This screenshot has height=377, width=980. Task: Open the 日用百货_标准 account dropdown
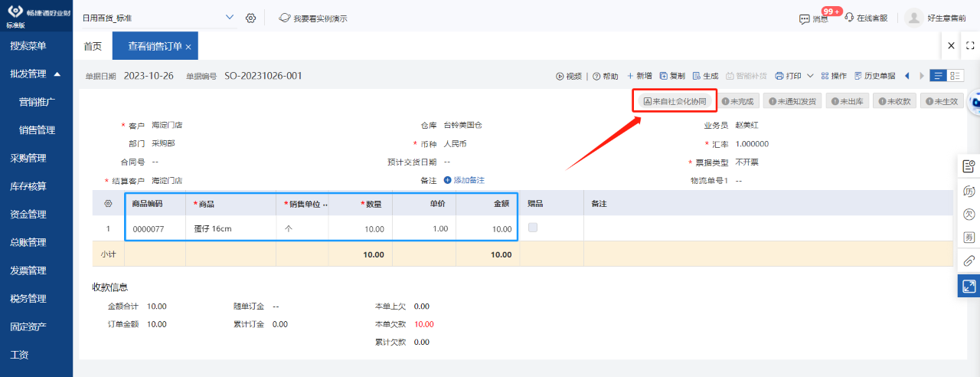click(x=158, y=18)
